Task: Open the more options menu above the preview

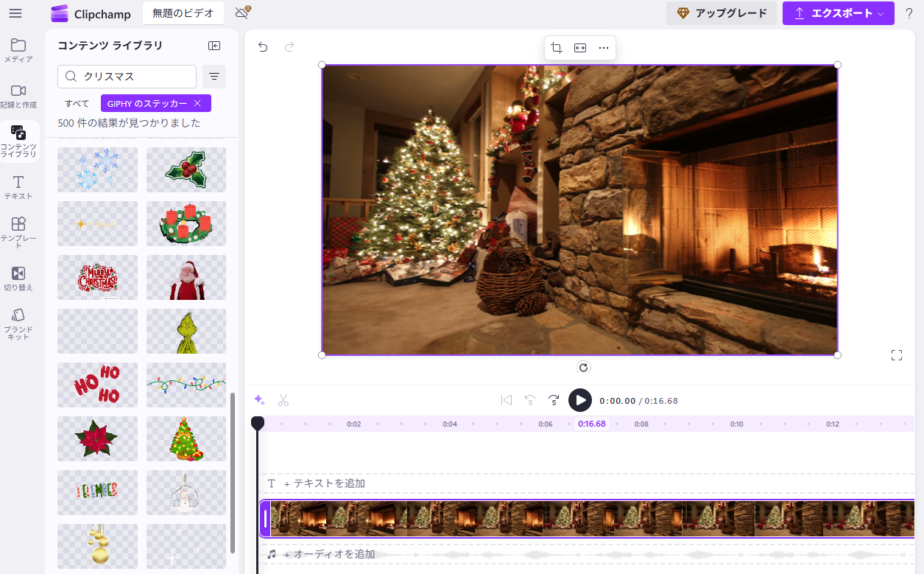Action: point(604,47)
